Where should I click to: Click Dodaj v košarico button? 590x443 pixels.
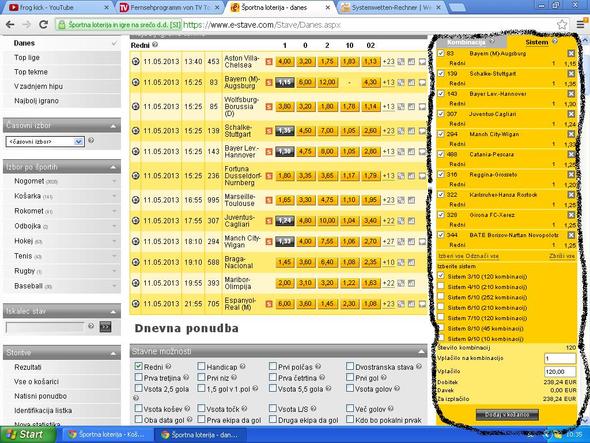pyautogui.click(x=507, y=415)
